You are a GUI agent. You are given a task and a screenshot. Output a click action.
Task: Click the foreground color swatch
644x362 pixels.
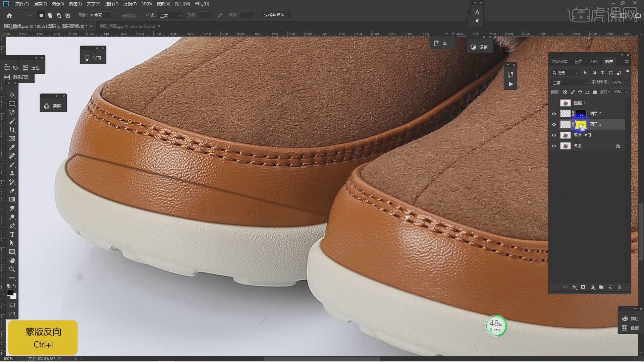tap(10, 293)
